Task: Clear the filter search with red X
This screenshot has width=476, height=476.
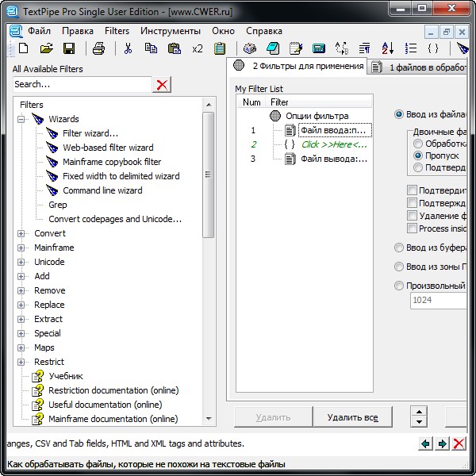Action: pyautogui.click(x=162, y=85)
